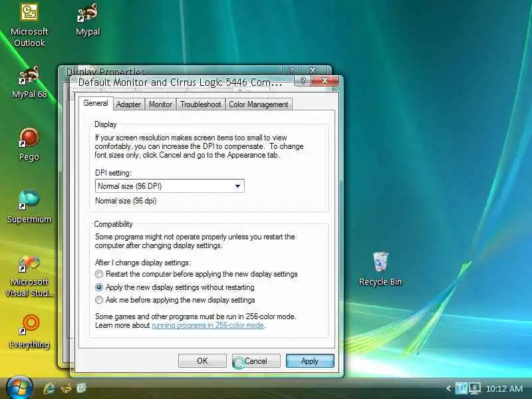532x399 pixels.
Task: Close the Display Properties window behind
Action: pyautogui.click(x=313, y=70)
